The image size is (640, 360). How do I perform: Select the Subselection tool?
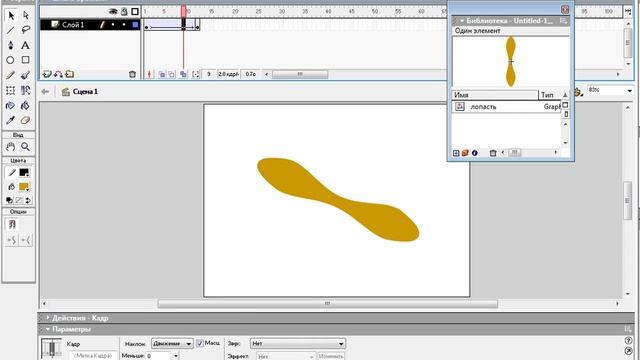point(26,16)
